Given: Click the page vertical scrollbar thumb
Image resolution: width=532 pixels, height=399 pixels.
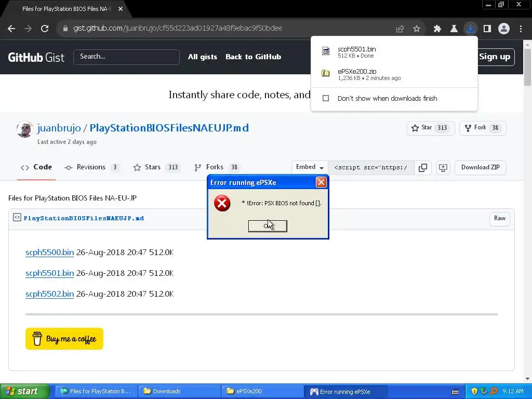Looking at the screenshot, I should (528, 67).
